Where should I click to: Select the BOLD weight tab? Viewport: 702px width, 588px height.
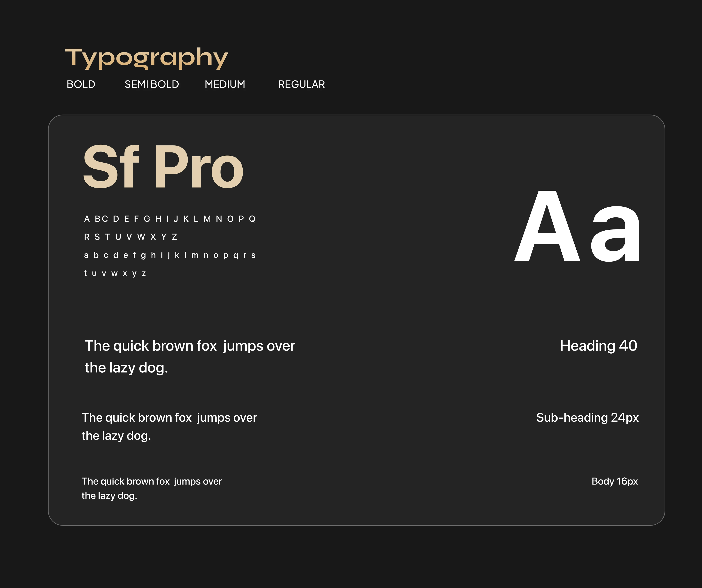point(81,84)
